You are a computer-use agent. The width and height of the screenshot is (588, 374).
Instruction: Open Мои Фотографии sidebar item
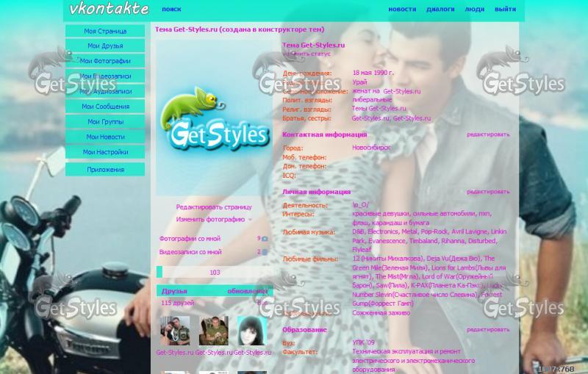105,61
